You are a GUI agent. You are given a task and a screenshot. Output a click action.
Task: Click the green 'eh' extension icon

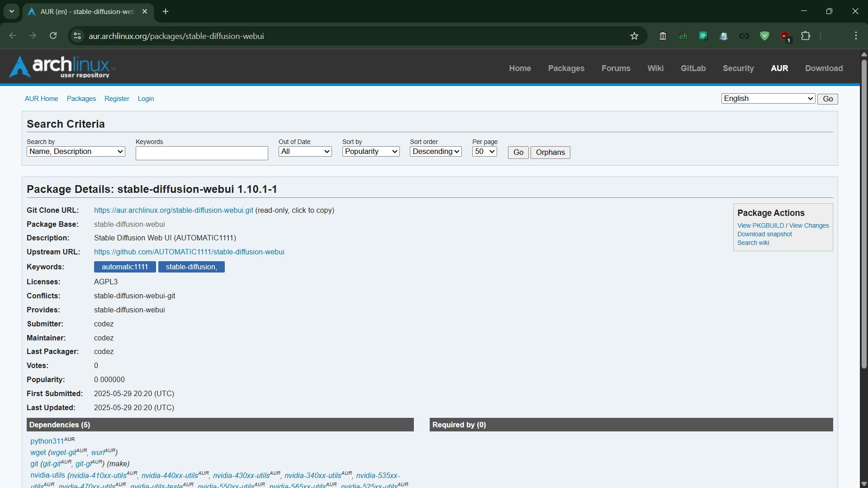683,36
